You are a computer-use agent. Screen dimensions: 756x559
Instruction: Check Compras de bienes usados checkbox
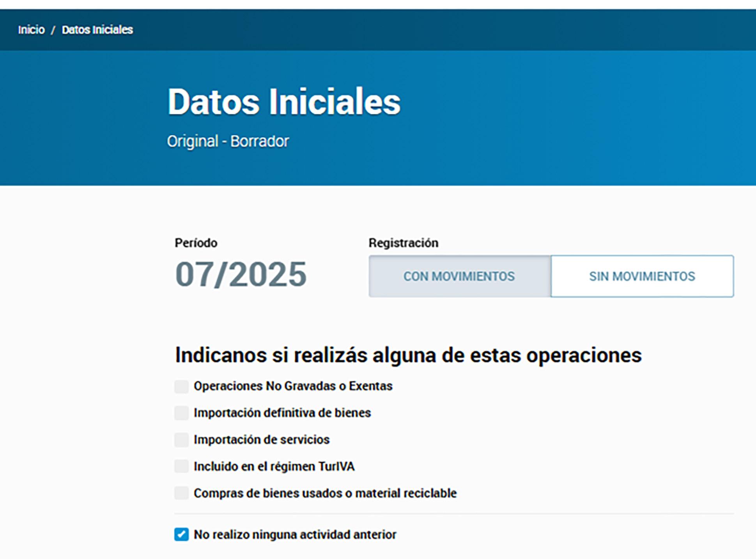click(x=181, y=493)
